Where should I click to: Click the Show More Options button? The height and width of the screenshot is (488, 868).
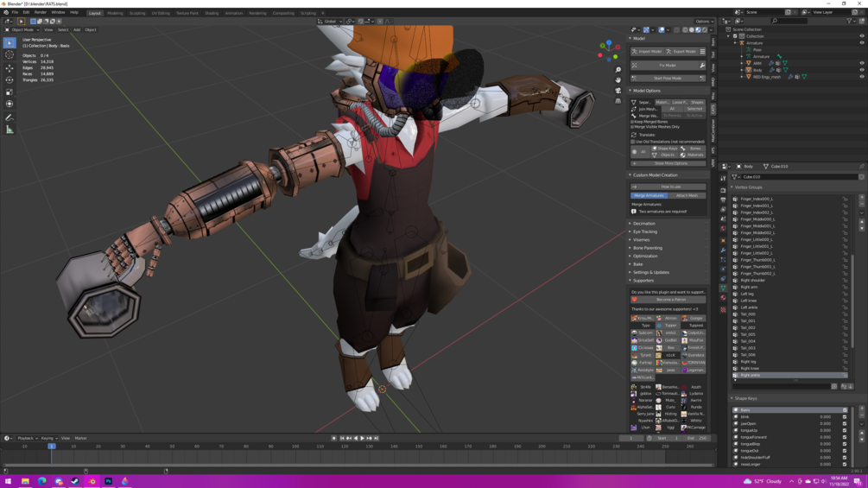pos(668,163)
